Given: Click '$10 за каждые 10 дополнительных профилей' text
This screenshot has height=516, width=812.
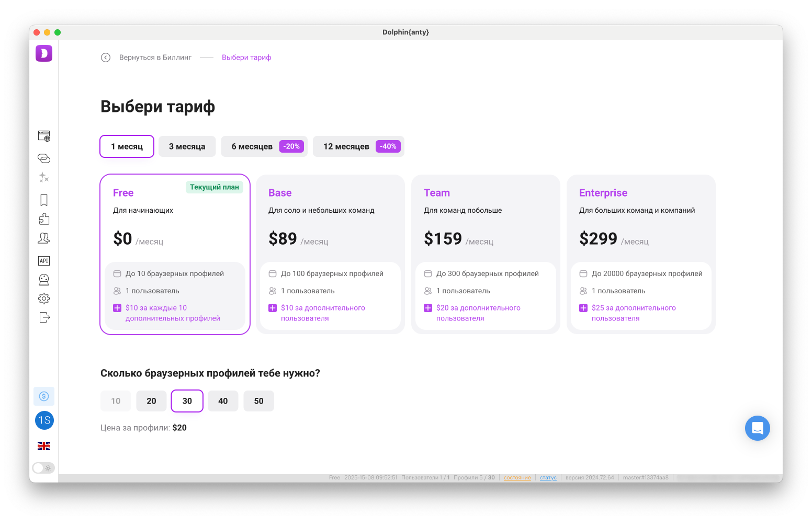Looking at the screenshot, I should (173, 313).
